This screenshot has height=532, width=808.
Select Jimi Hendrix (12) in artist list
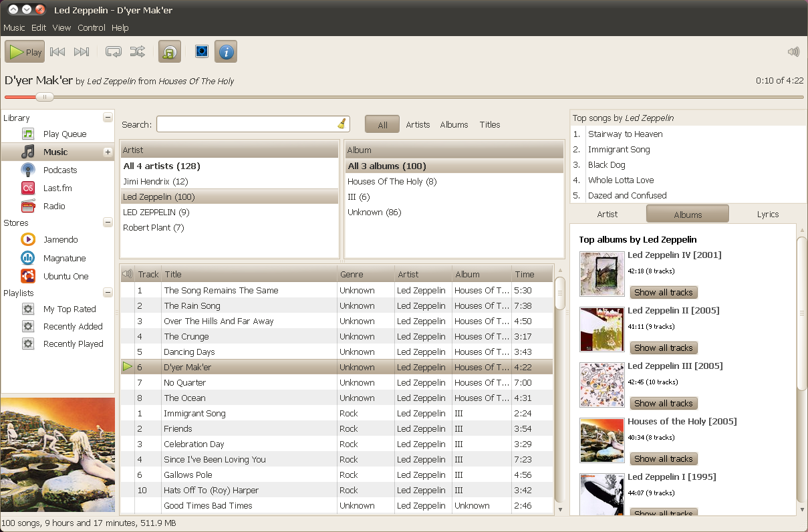[229, 181]
